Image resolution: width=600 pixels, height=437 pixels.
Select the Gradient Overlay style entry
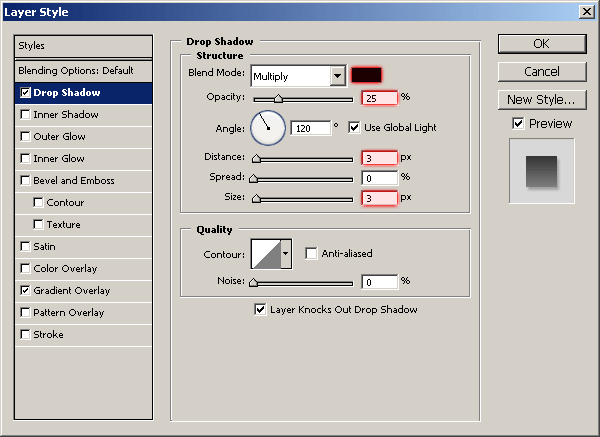coord(72,291)
